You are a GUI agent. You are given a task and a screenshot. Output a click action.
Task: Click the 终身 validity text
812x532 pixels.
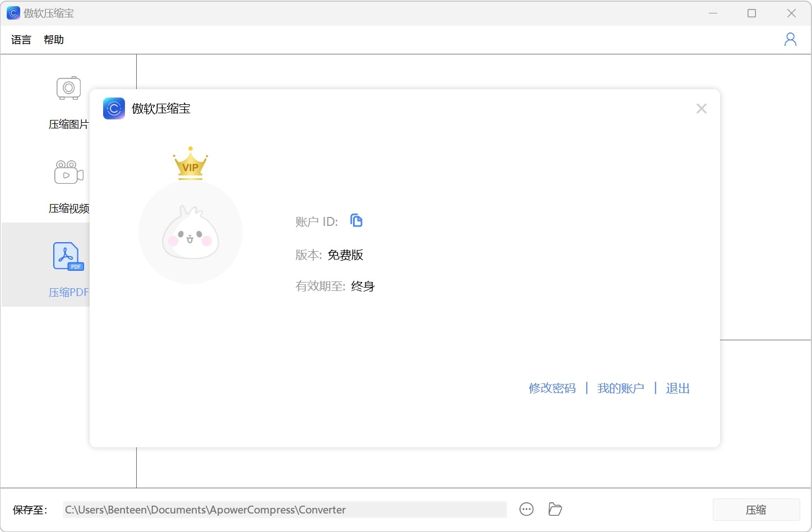click(x=363, y=286)
